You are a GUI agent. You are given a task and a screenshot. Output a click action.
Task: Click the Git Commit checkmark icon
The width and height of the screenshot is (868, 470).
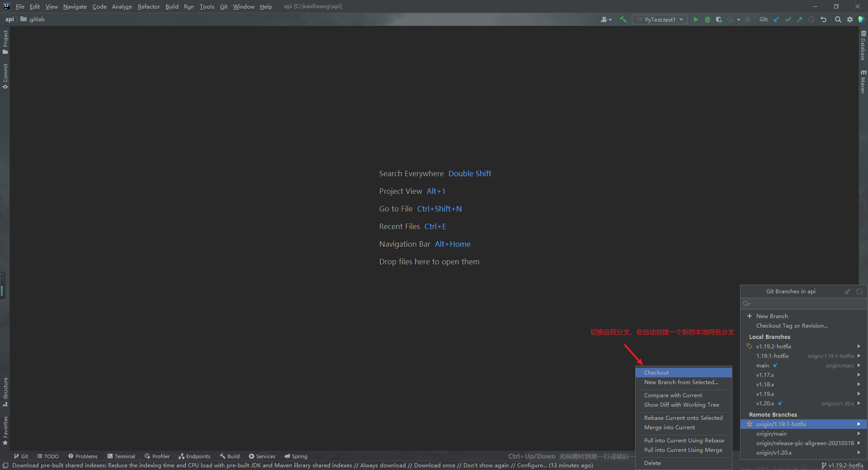(x=788, y=19)
